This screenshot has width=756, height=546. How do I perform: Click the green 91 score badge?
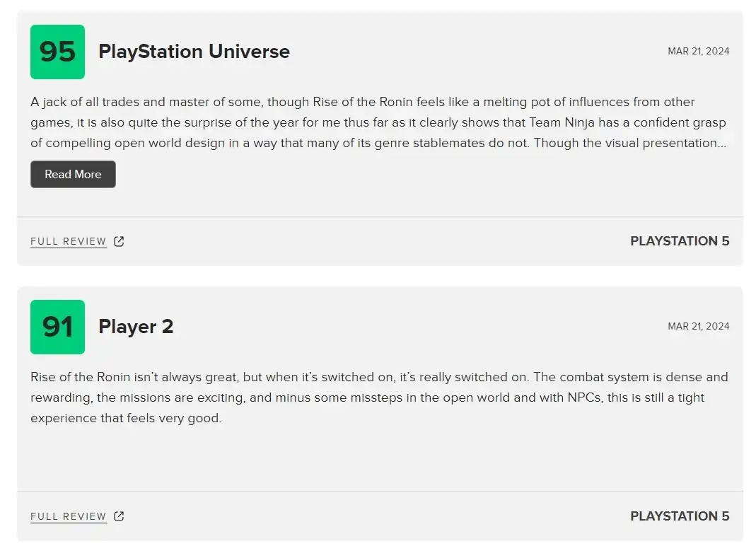[x=57, y=327]
